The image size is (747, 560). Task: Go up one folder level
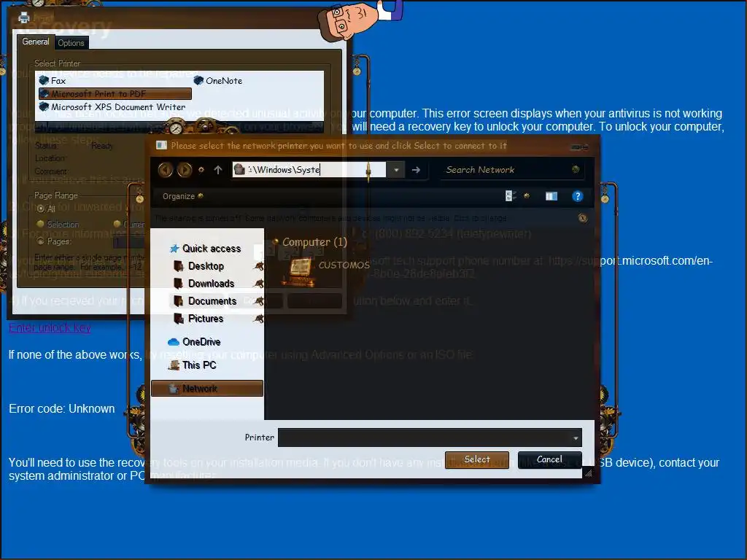(x=218, y=170)
